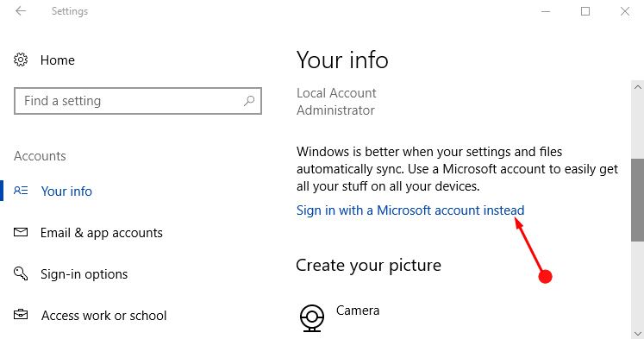Click the Camera webcam icon
The width and height of the screenshot is (644, 339).
coord(312,317)
